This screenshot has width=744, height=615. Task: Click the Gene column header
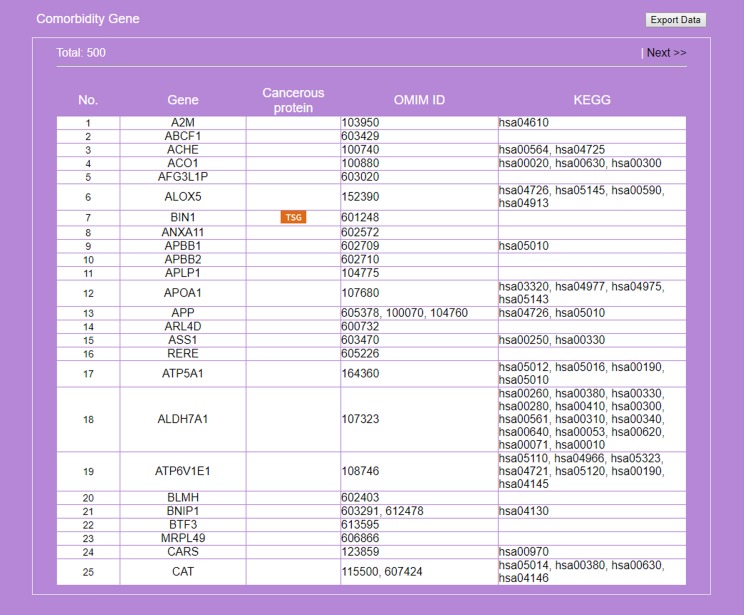[x=183, y=100]
